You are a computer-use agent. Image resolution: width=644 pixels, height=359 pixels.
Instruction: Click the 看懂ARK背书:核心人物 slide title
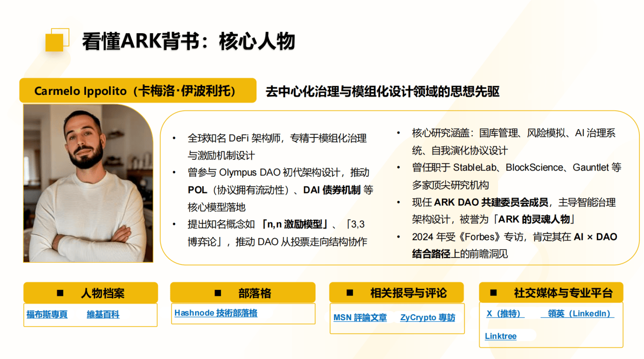pyautogui.click(x=189, y=41)
